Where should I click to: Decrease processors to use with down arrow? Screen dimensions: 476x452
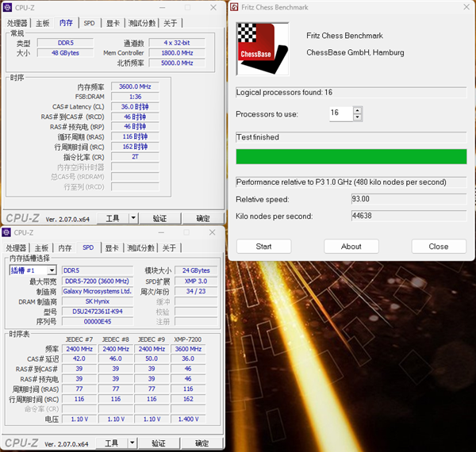tap(358, 117)
